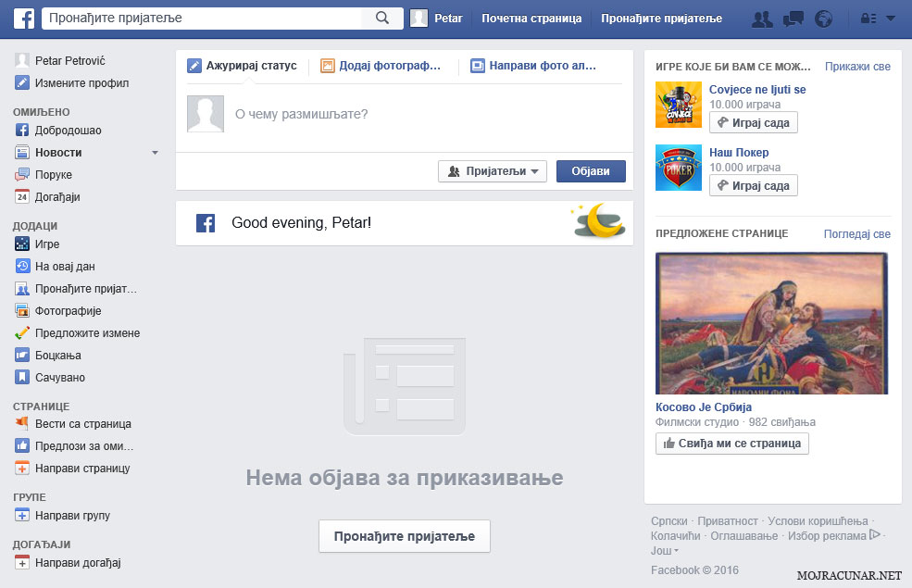Image resolution: width=912 pixels, height=588 pixels.
Task: Like the page with Свиђа ми се страница
Action: click(x=731, y=444)
